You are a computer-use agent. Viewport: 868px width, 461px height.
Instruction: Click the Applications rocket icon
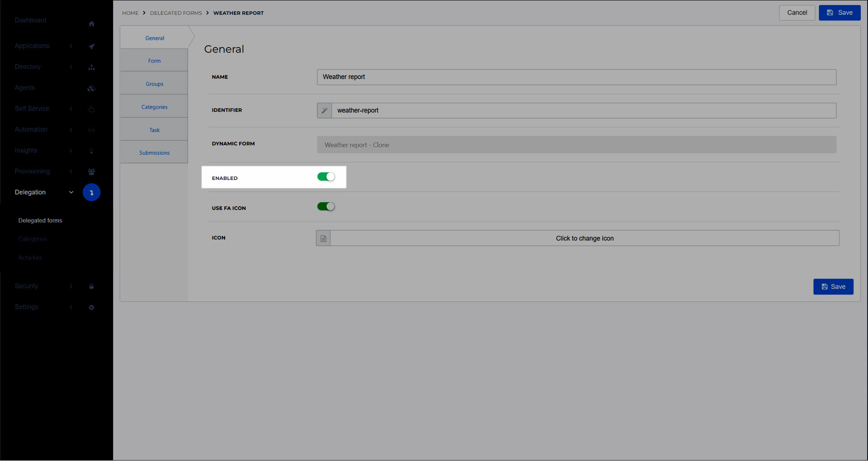point(91,46)
